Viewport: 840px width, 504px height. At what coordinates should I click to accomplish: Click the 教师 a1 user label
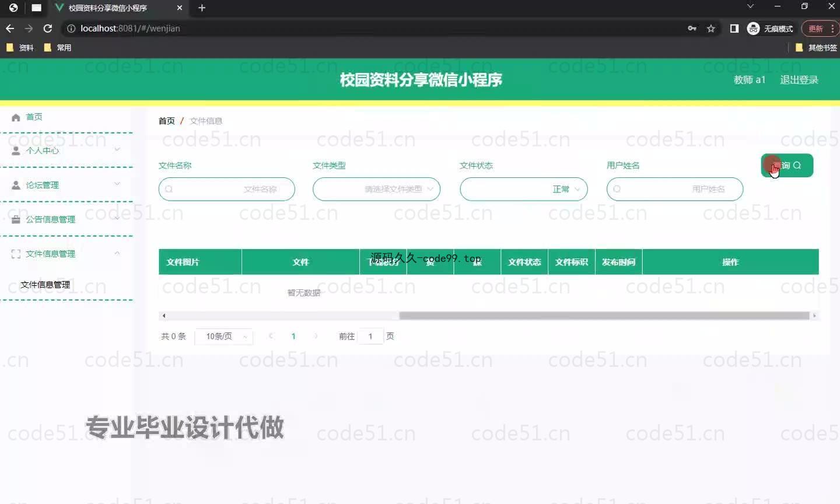(x=750, y=80)
